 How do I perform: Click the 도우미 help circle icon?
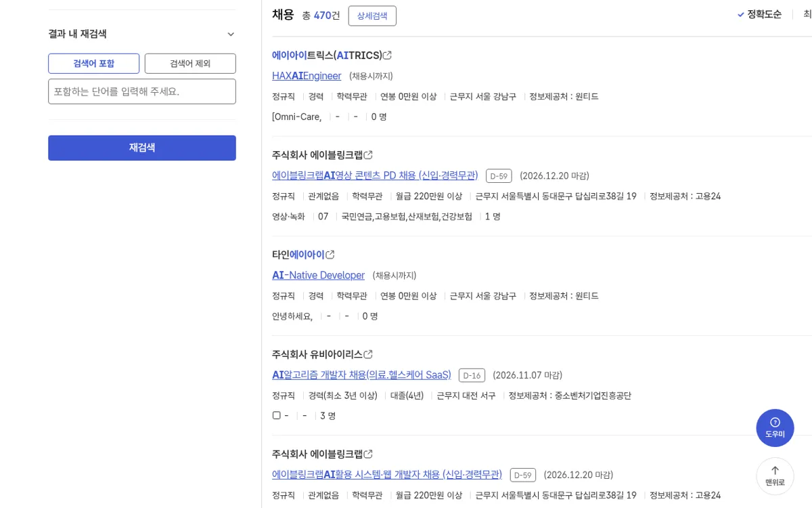coord(775,427)
